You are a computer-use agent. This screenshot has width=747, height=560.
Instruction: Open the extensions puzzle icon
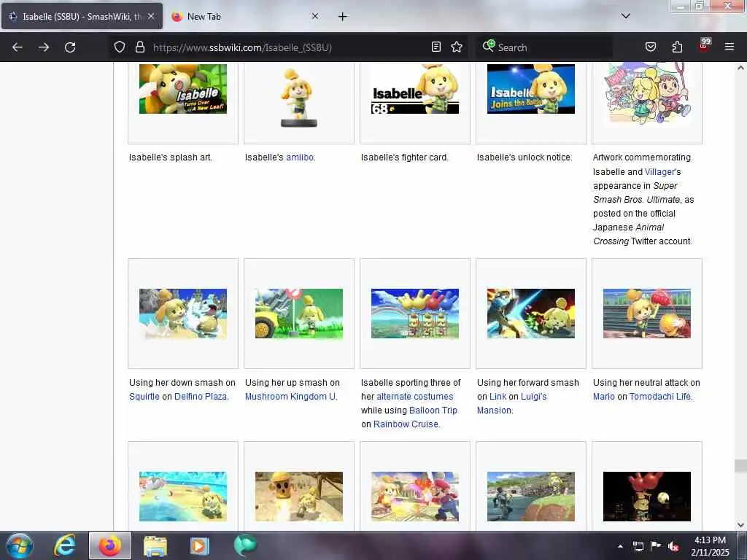(677, 47)
